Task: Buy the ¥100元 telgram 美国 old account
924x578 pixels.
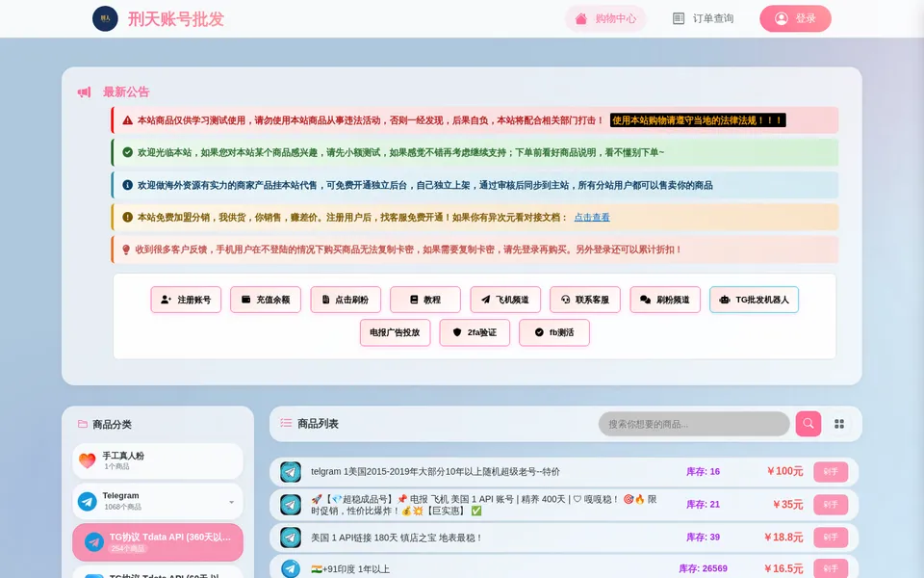Action: pyautogui.click(x=831, y=472)
